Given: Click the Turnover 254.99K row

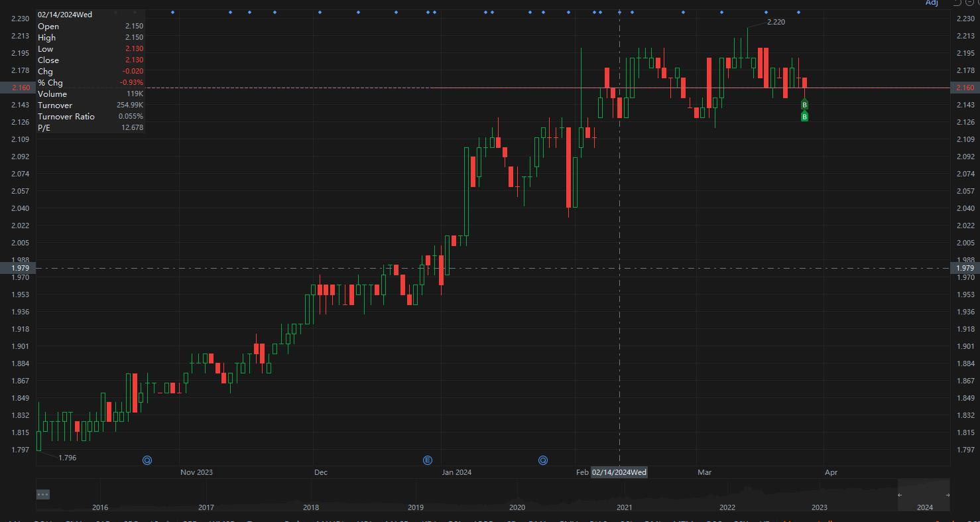Looking at the screenshot, I should pos(91,105).
